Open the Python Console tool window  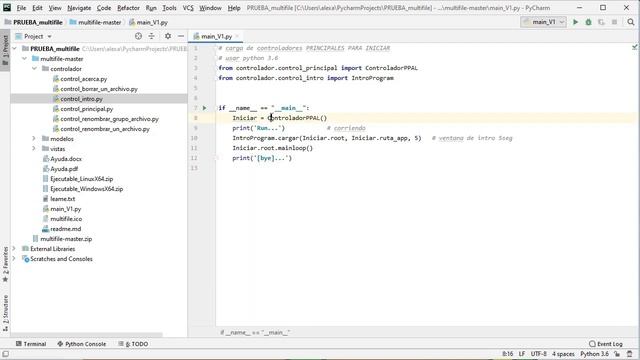click(82, 344)
